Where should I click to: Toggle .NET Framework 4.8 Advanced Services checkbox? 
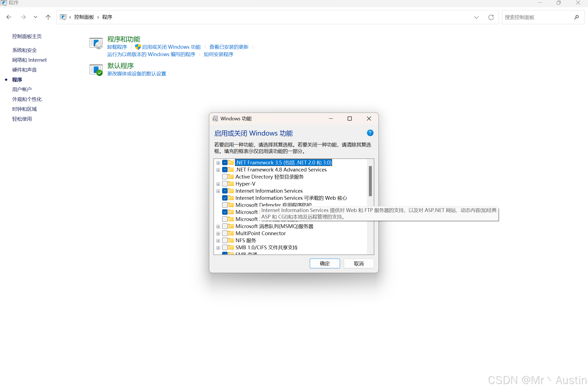(x=225, y=170)
